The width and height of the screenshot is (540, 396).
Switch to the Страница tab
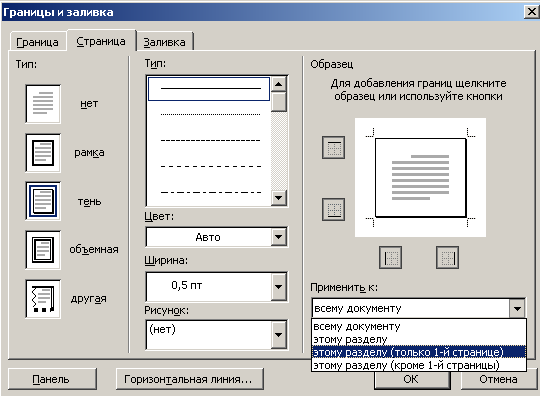tap(101, 41)
